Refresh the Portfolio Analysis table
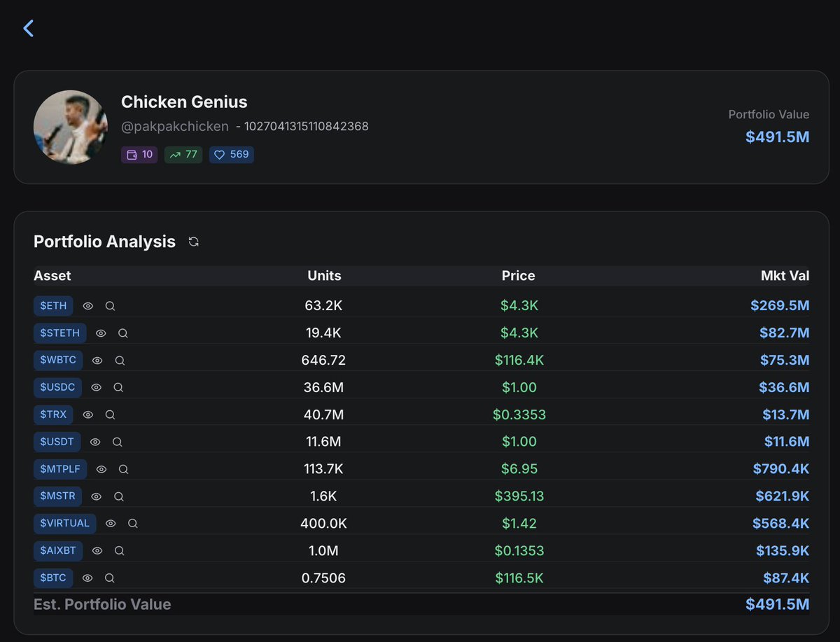Image resolution: width=840 pixels, height=642 pixels. [194, 242]
